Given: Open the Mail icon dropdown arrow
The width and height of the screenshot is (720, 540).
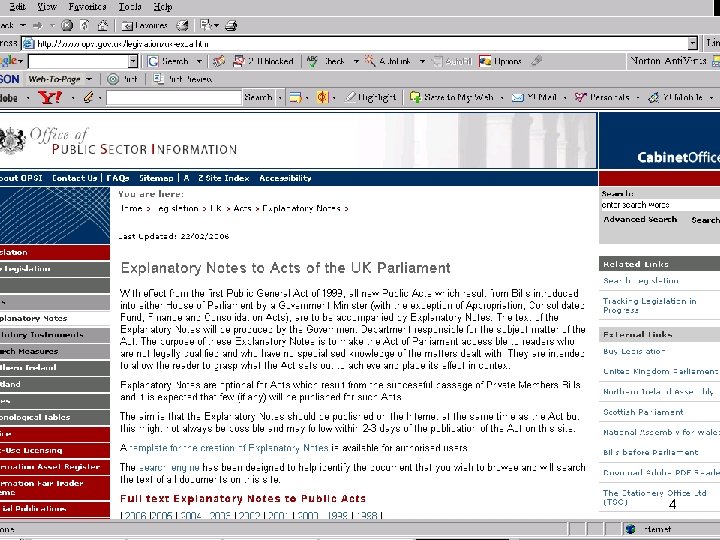Looking at the screenshot, I should pos(216,25).
